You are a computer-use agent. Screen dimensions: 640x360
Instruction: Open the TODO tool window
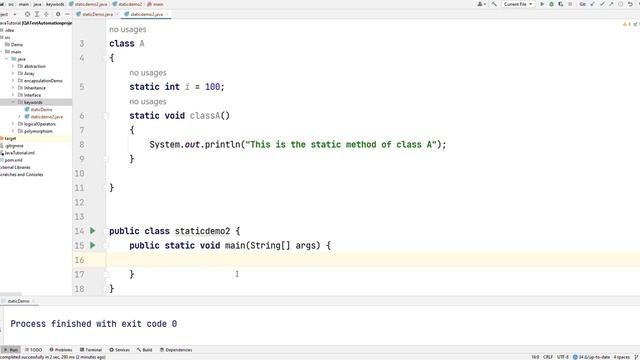[33, 350]
